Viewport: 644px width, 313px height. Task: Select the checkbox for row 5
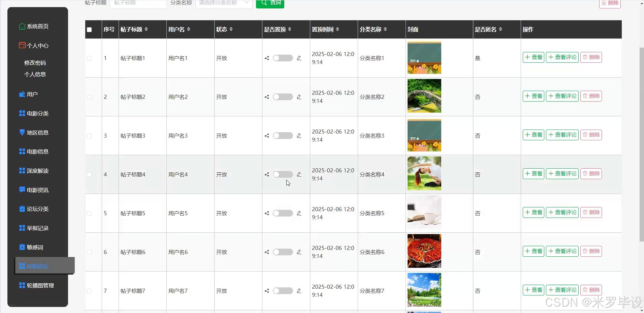(x=89, y=214)
